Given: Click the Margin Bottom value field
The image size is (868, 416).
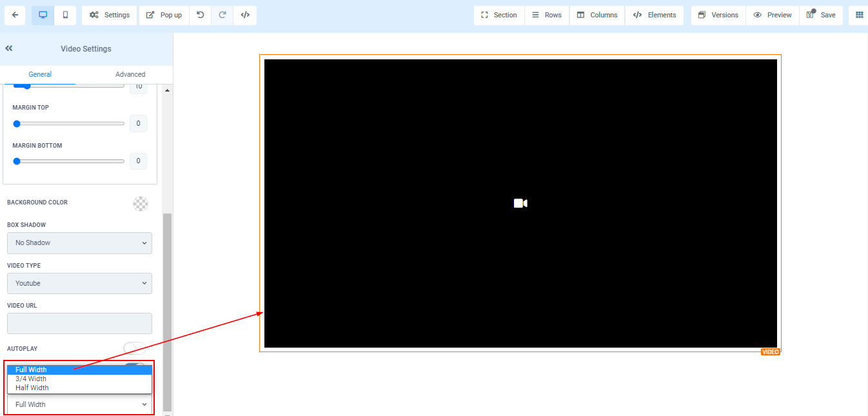Looking at the screenshot, I should tap(139, 161).
